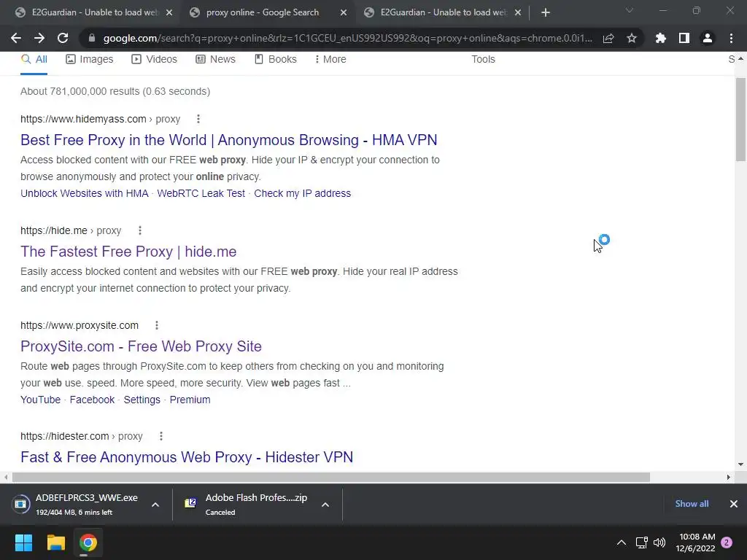Open options for the hidester.com result
The height and width of the screenshot is (560, 747).
coord(161,436)
